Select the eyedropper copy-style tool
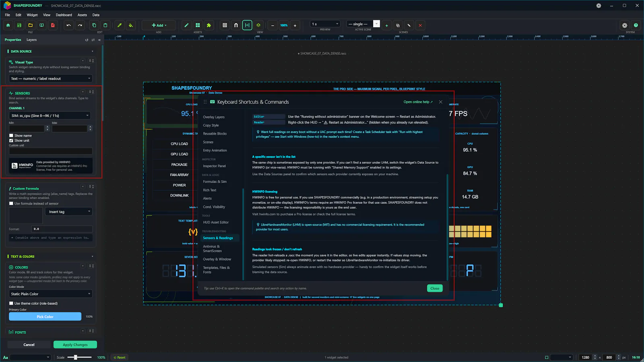This screenshot has width=644, height=362. (119, 25)
